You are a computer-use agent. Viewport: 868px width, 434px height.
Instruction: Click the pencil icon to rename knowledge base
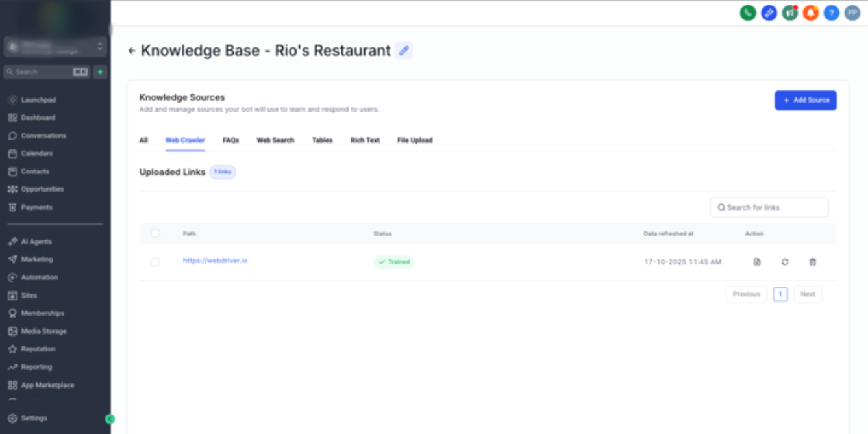(404, 51)
